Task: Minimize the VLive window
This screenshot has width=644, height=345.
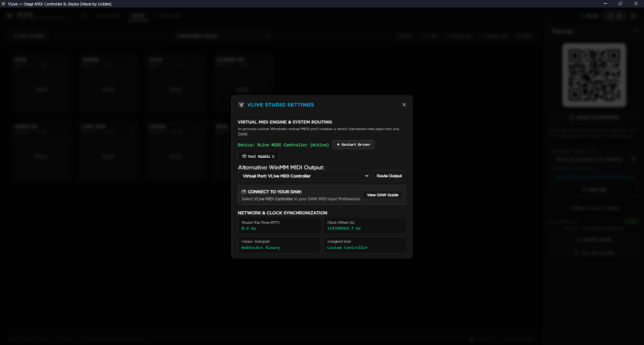Action: (606, 4)
